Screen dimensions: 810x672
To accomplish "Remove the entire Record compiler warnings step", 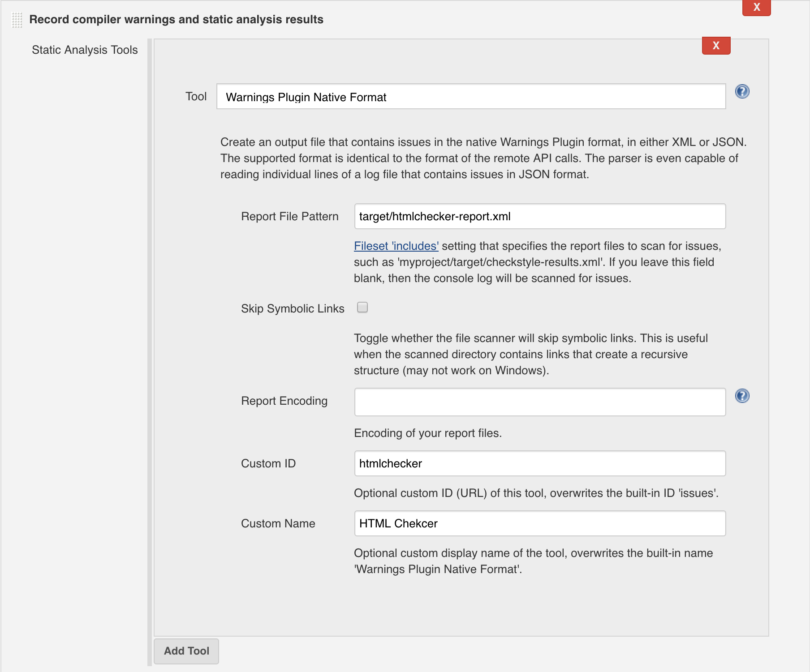I will point(756,8).
